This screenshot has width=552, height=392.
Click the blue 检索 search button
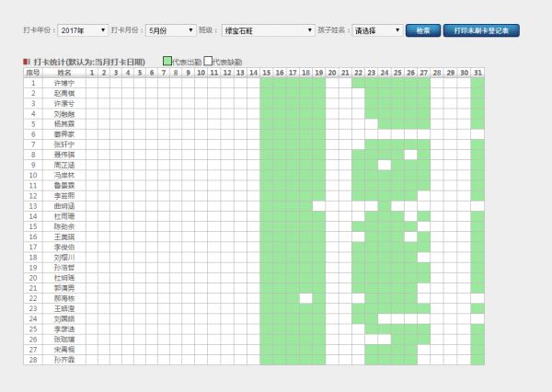click(423, 30)
